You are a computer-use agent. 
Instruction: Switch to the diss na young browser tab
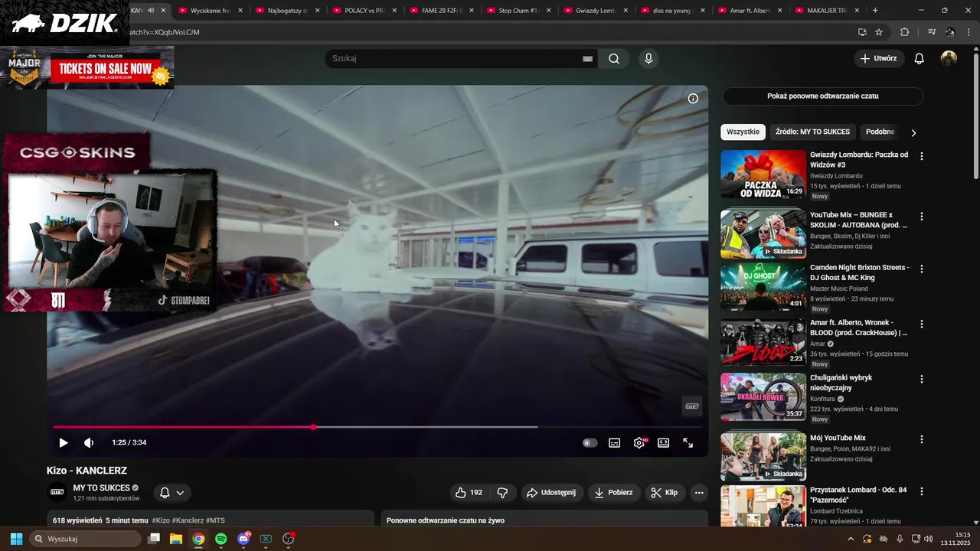pyautogui.click(x=674, y=11)
